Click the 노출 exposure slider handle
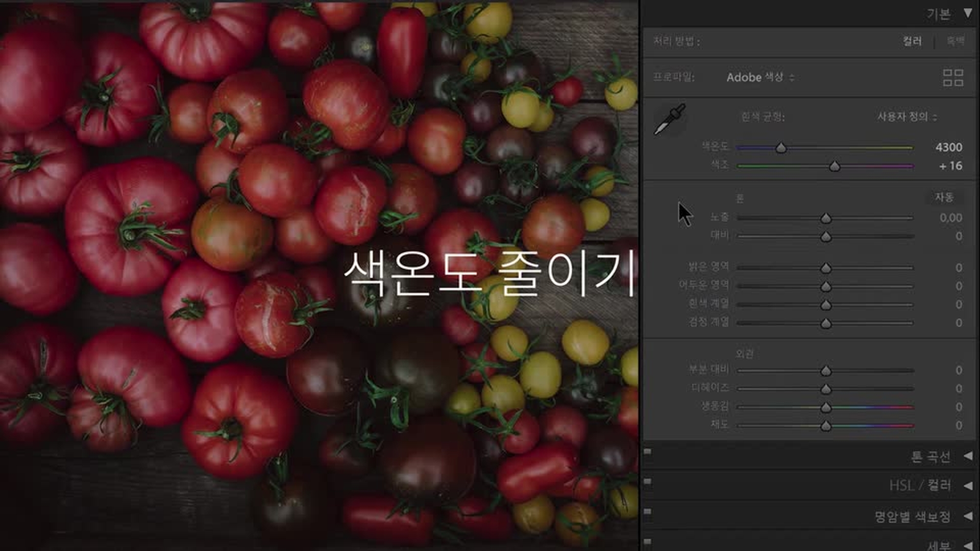This screenshot has height=551, width=980. pyautogui.click(x=826, y=219)
